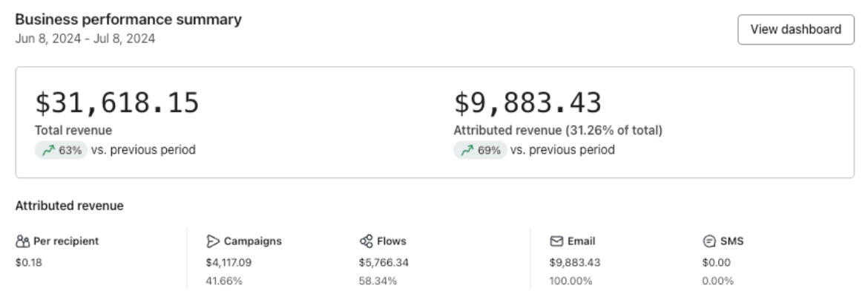Click the Flows revenue $5,766.34 value

[383, 262]
